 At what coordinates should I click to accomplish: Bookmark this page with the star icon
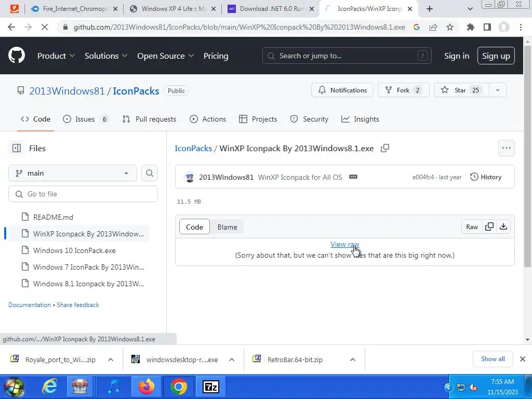pos(450,27)
